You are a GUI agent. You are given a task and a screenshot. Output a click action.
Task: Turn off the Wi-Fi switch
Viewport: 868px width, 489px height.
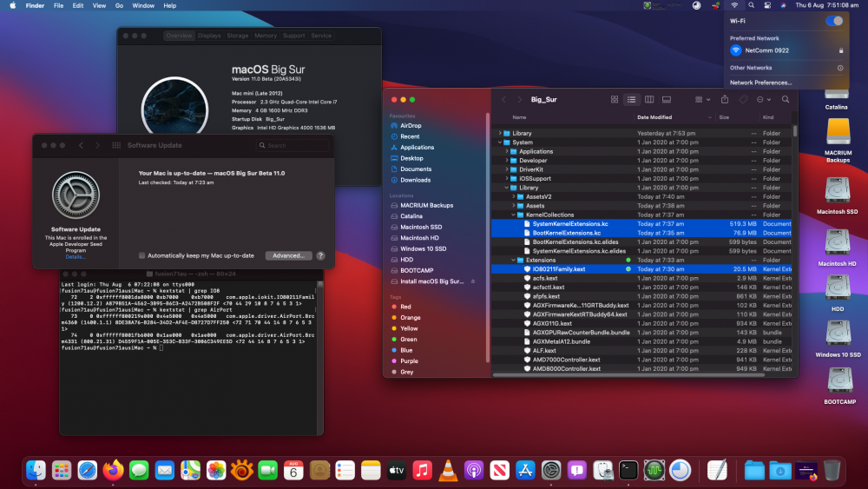tap(833, 21)
